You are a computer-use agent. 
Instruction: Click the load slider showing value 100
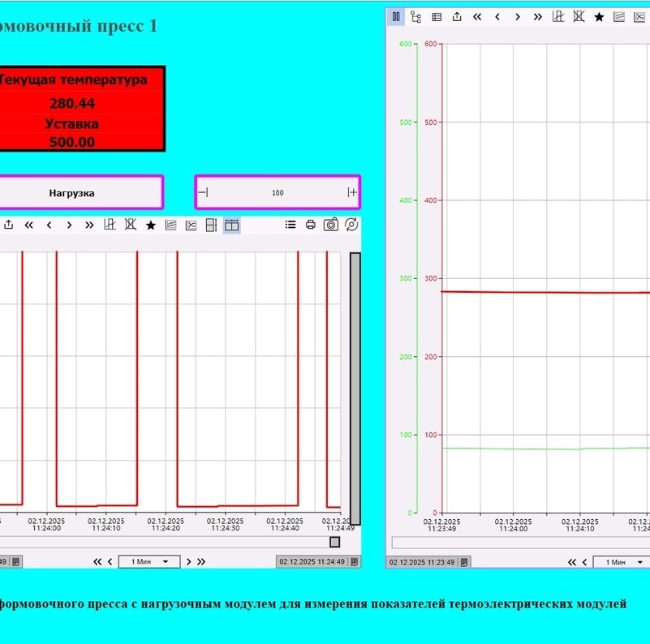point(278,192)
